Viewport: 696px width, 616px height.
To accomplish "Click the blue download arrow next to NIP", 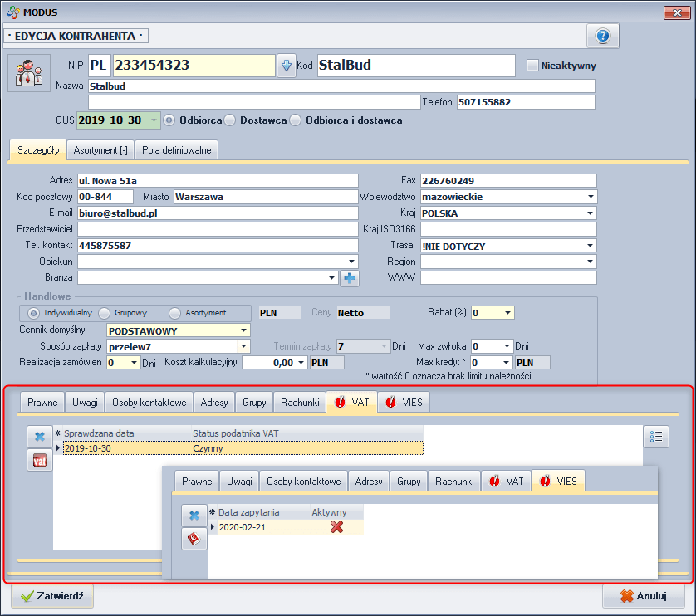I will (287, 66).
